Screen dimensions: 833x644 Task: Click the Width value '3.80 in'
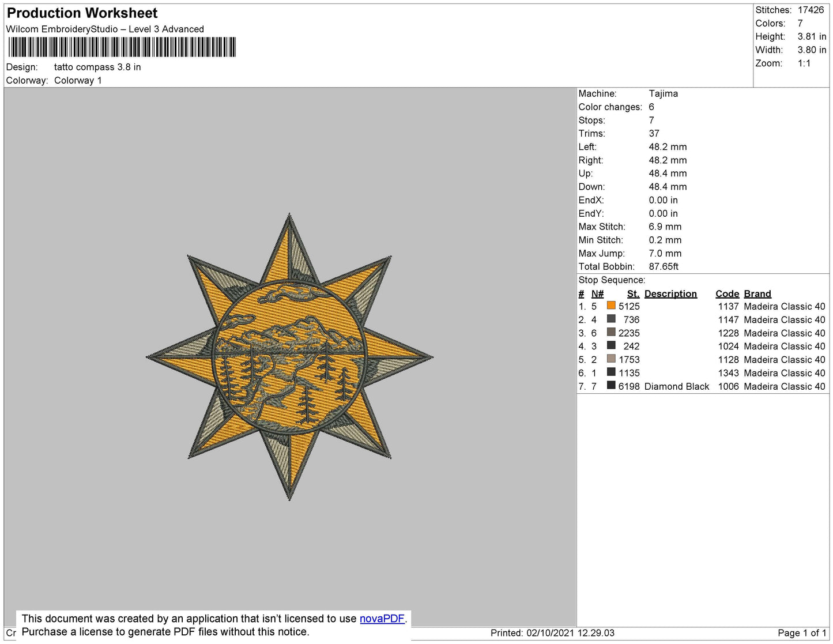coord(812,50)
